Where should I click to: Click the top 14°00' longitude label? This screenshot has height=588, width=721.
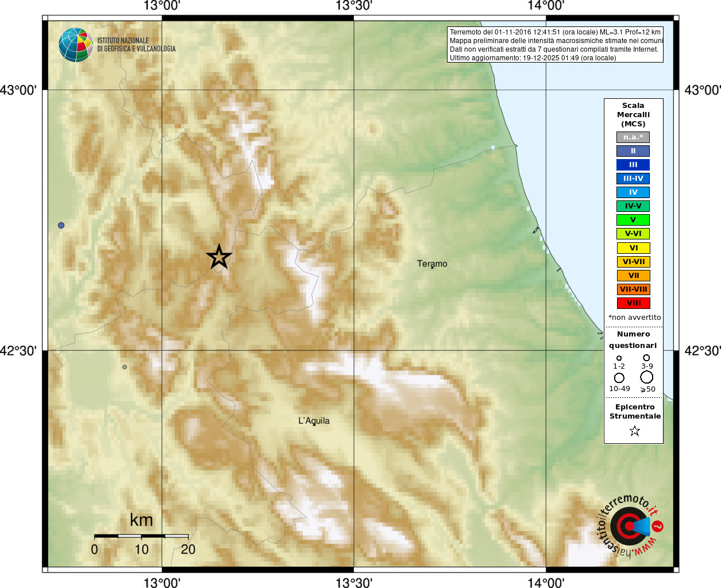coord(546,6)
